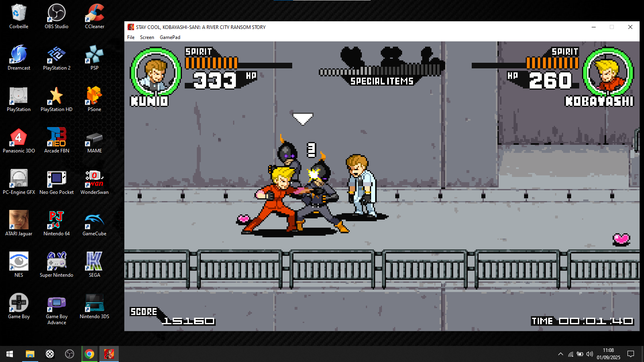Select the Dreamcast emulator shortcut
This screenshot has height=362, width=644.
(x=19, y=58)
